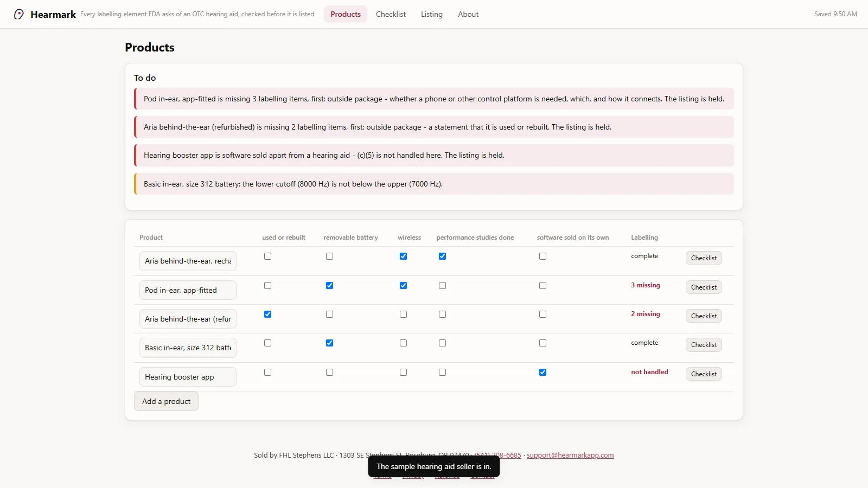Viewport: 868px width, 488px height.
Task: Edit the Basic in-ear size 312 name field
Action: click(188, 348)
